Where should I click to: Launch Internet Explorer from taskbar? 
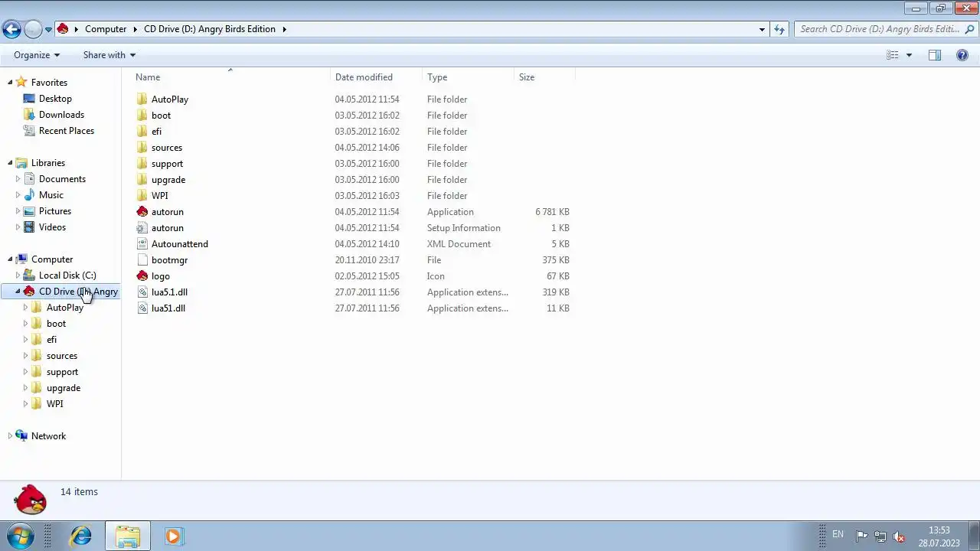pos(81,536)
